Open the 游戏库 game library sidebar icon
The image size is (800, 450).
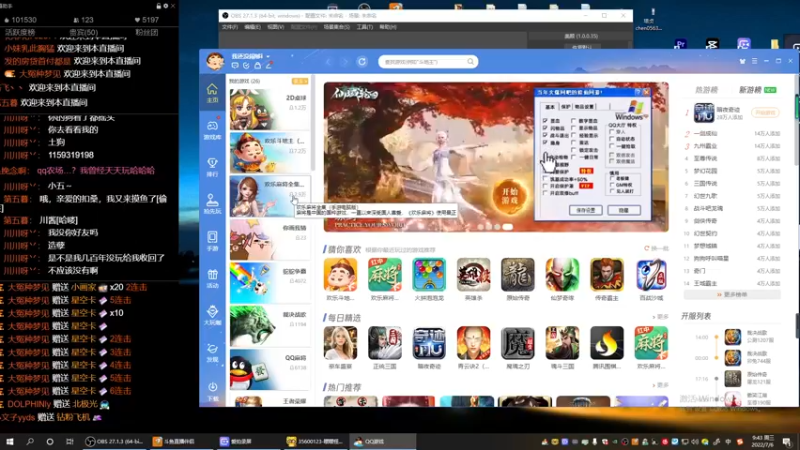point(212,130)
